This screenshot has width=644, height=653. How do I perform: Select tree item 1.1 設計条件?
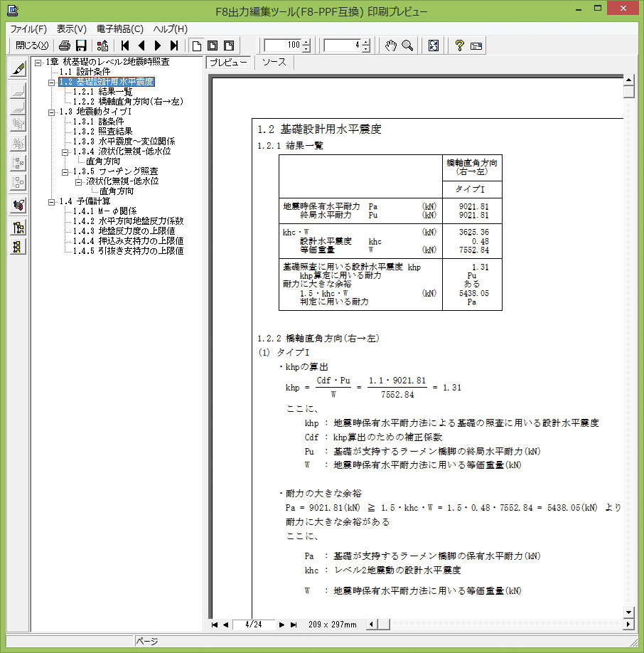click(85, 72)
